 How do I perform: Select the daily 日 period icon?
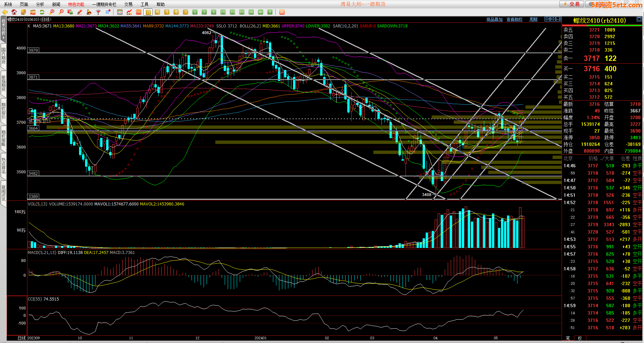click(148, 12)
